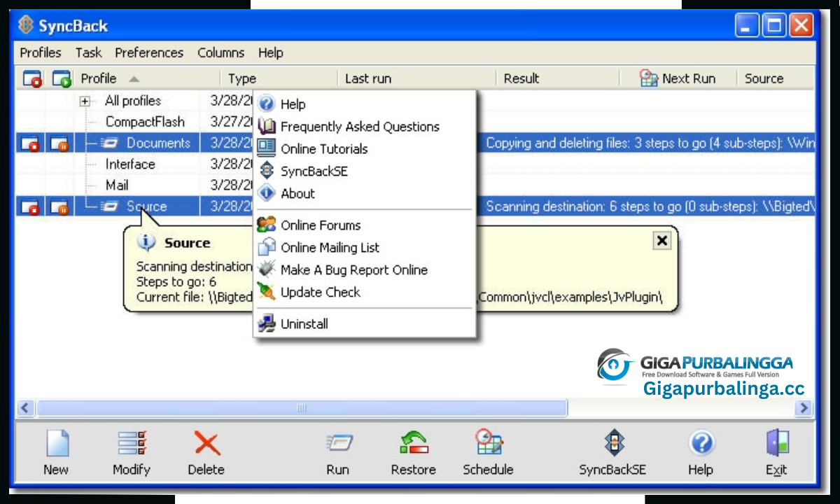840x504 pixels.
Task: Click the Modify profile toolbar button
Action: [x=132, y=453]
